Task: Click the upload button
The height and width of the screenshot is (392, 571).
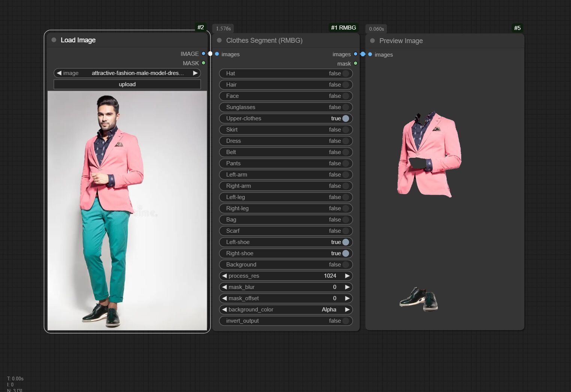Action: [127, 84]
